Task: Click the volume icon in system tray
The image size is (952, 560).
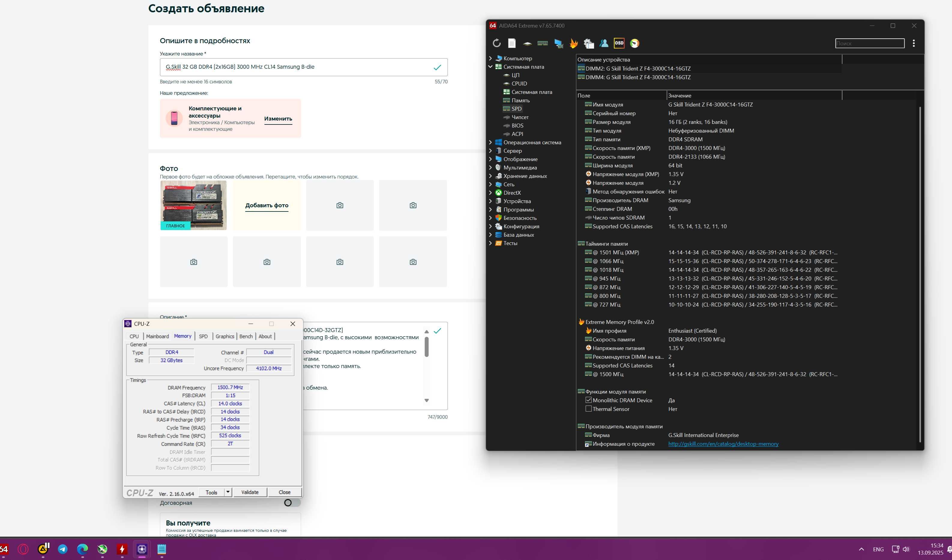Action: pyautogui.click(x=906, y=549)
